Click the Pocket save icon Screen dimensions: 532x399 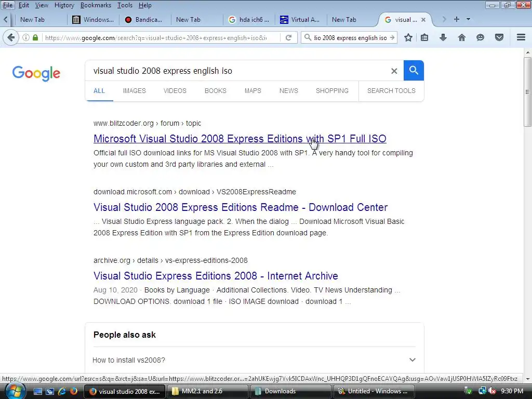(499, 37)
